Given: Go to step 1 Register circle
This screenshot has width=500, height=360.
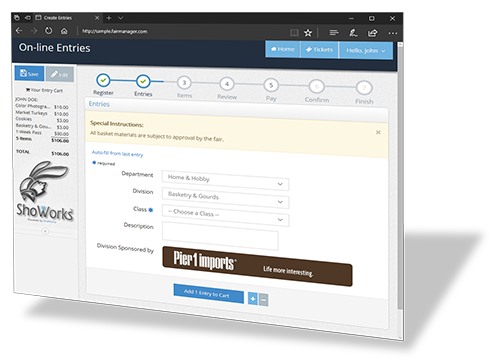Looking at the screenshot, I should coord(103,80).
